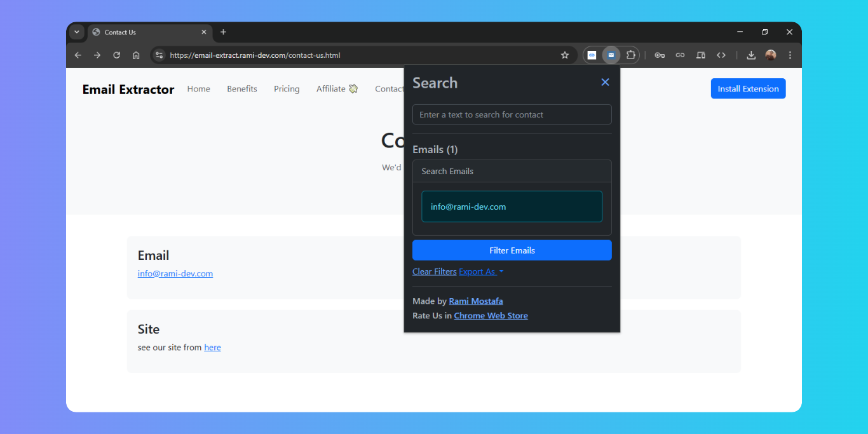868x434 pixels.
Task: Focus the contact search text field
Action: [512, 114]
